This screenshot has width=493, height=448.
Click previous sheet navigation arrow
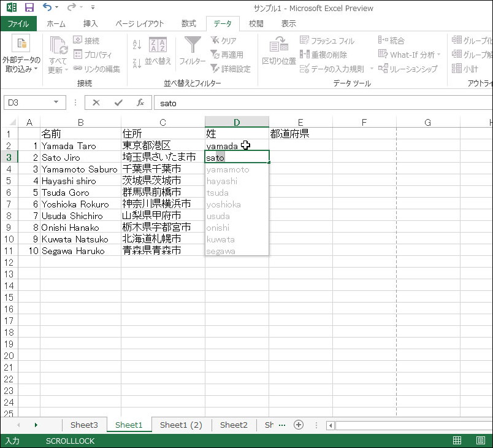pyautogui.click(x=18, y=425)
